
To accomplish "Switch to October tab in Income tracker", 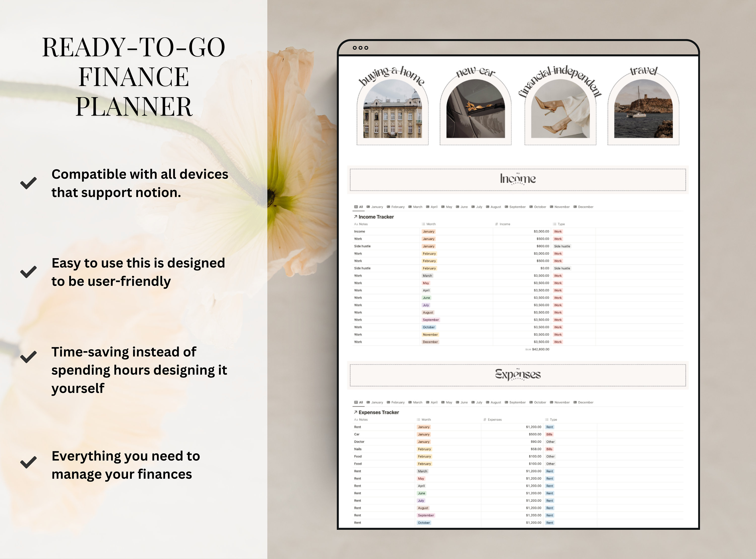I will click(x=538, y=207).
